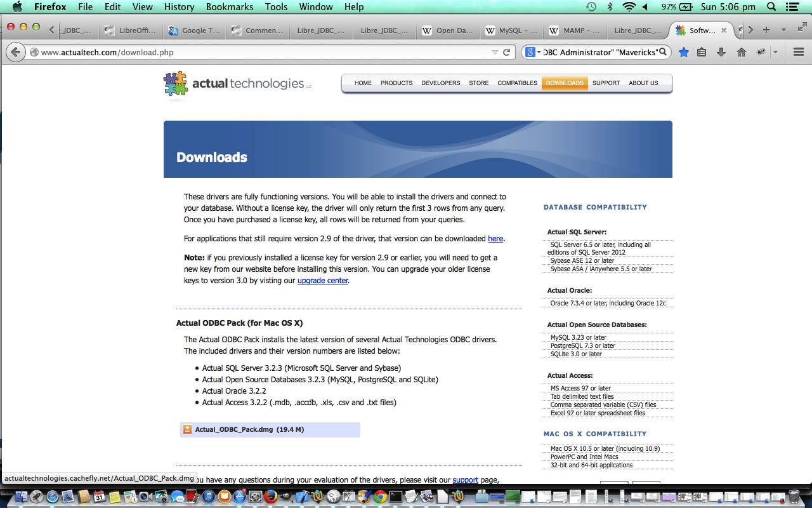Launch Calendar from the Dock
The width and height of the screenshot is (812, 508).
99,496
